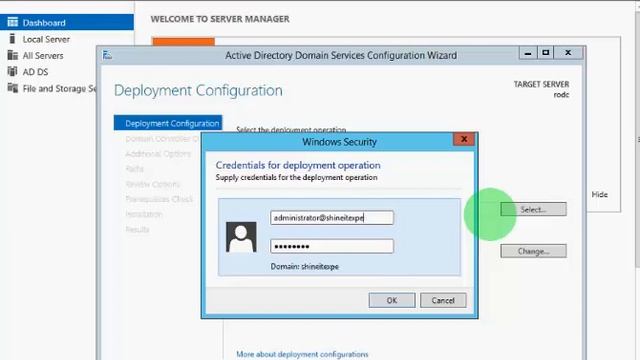Viewport: 640px width, 360px height.
Task: Open All Servers in sidebar
Action: pos(43,56)
